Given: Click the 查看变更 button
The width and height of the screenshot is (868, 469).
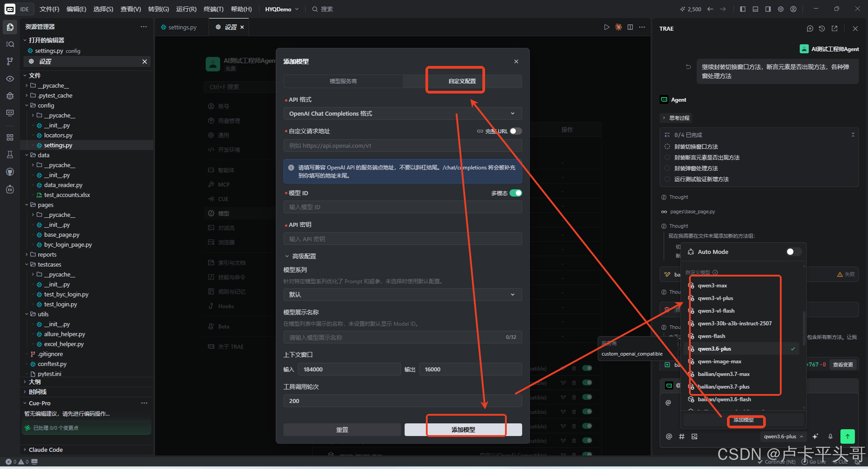Looking at the screenshot, I should pos(843,365).
